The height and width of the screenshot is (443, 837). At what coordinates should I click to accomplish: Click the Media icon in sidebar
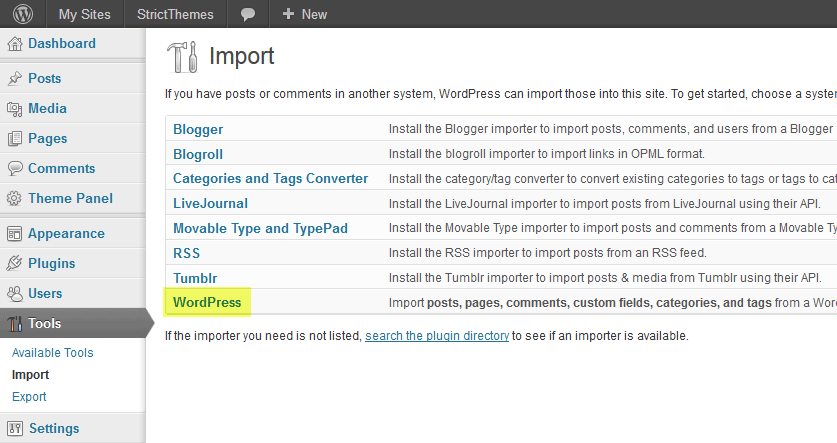(15, 109)
